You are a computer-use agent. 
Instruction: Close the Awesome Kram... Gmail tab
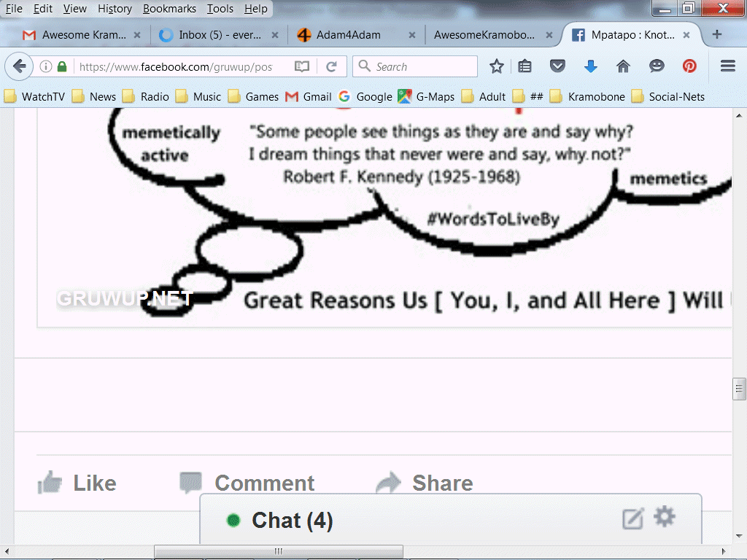[x=136, y=35]
